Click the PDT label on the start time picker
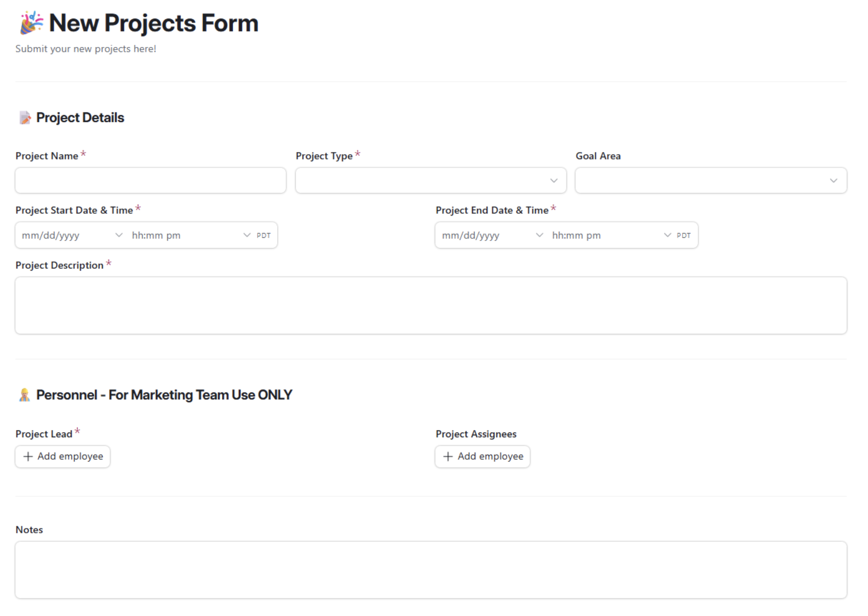The width and height of the screenshot is (868, 616). (x=263, y=235)
